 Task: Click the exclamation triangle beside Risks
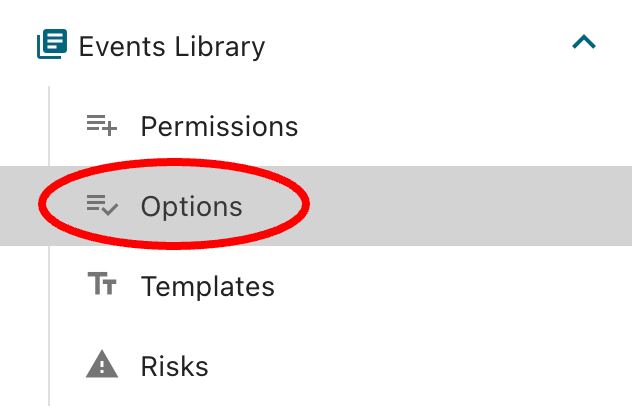click(102, 366)
